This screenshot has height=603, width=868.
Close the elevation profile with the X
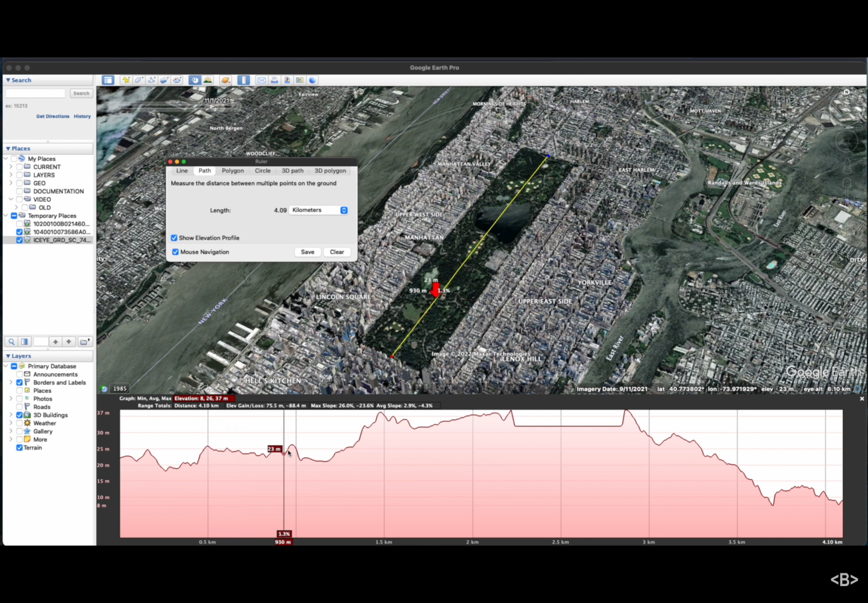tap(862, 399)
